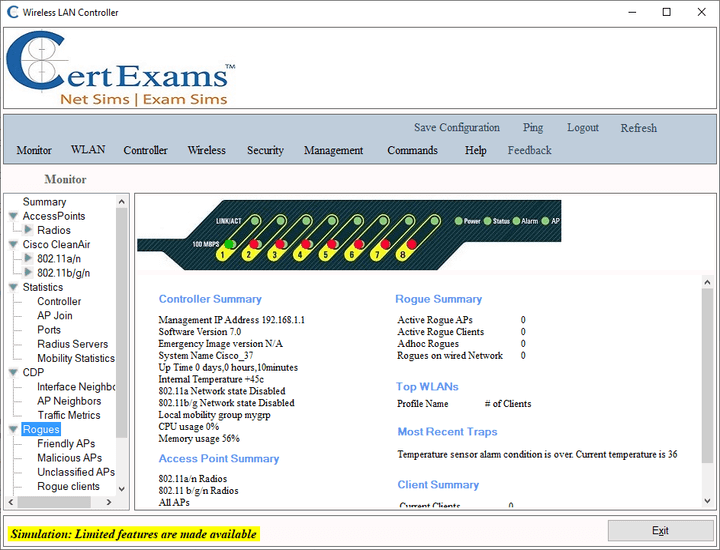This screenshot has height=550, width=720.
Task: Click port 8 red LED indicator
Action: coord(411,244)
